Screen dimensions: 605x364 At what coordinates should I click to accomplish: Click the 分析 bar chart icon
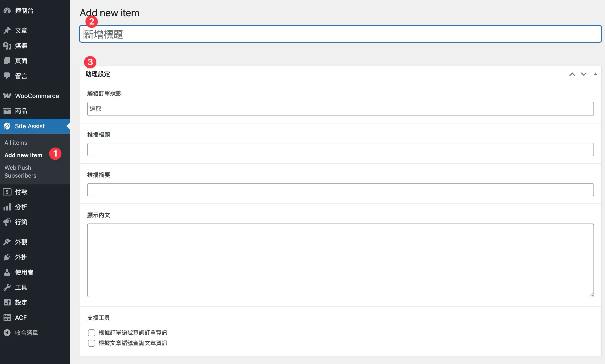tap(7, 207)
